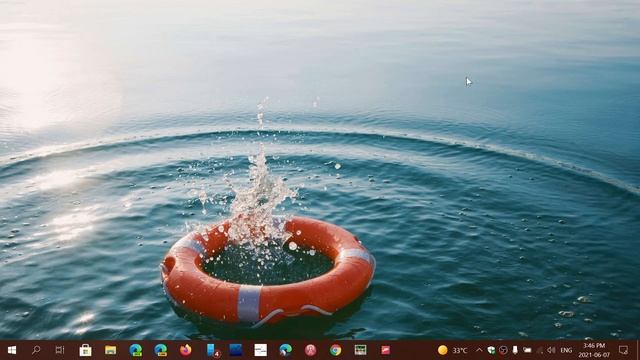Open weather widget showing 33°C
The height and width of the screenshot is (360, 640).
pos(453,350)
